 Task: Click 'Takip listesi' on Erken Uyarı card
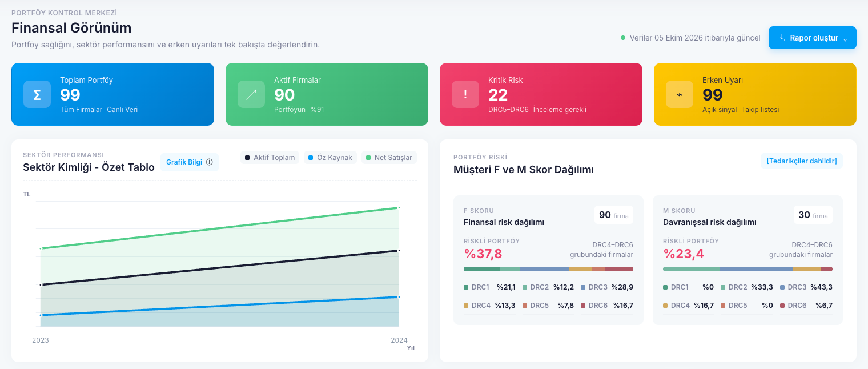tap(760, 110)
